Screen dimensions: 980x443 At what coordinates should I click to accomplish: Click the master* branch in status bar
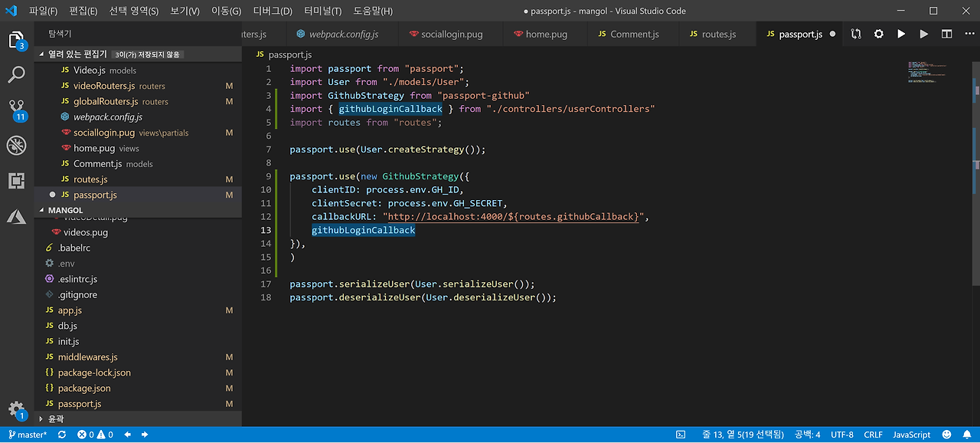point(28,435)
